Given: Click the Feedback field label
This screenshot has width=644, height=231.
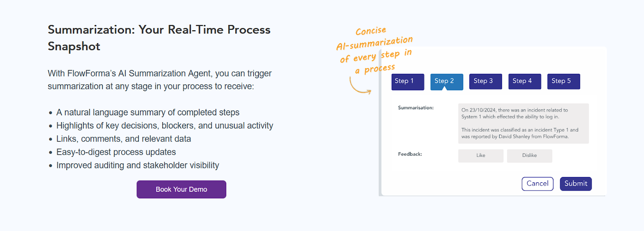Looking at the screenshot, I should coord(410,154).
